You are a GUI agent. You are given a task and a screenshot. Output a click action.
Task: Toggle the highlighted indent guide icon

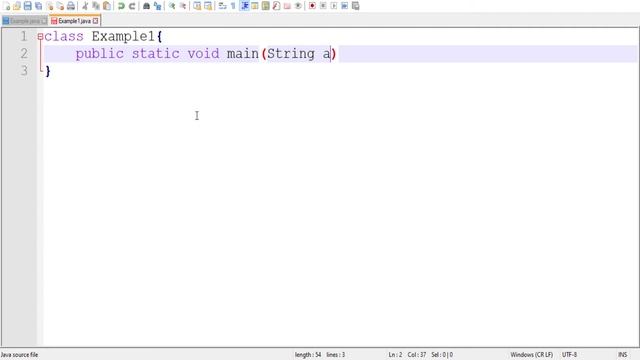click(244, 6)
